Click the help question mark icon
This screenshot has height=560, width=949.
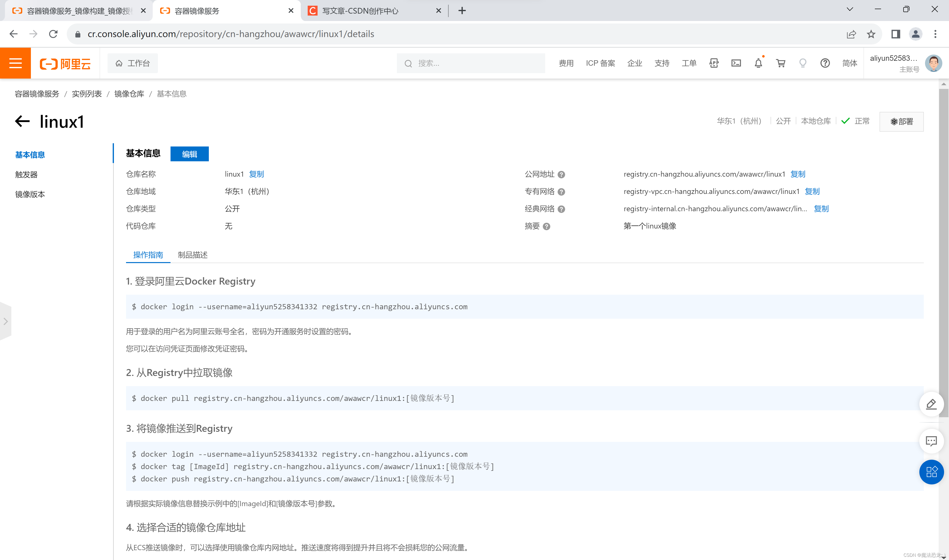pyautogui.click(x=825, y=63)
